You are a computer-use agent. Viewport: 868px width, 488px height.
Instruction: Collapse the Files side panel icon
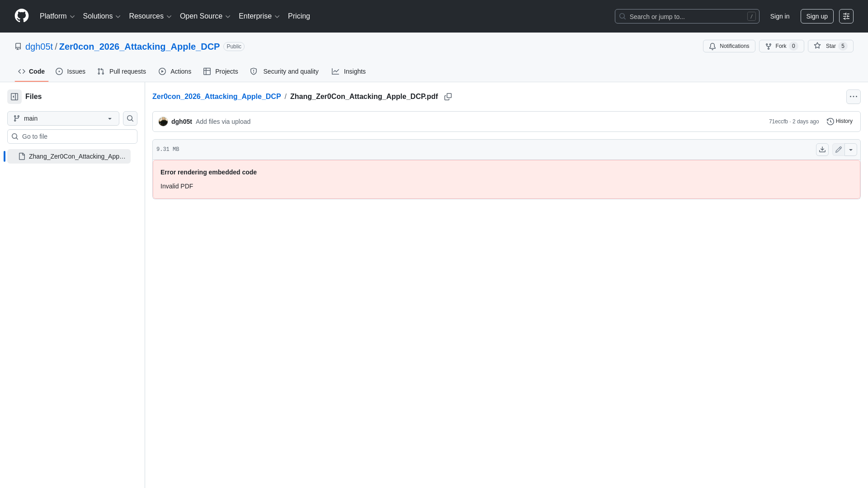14,97
